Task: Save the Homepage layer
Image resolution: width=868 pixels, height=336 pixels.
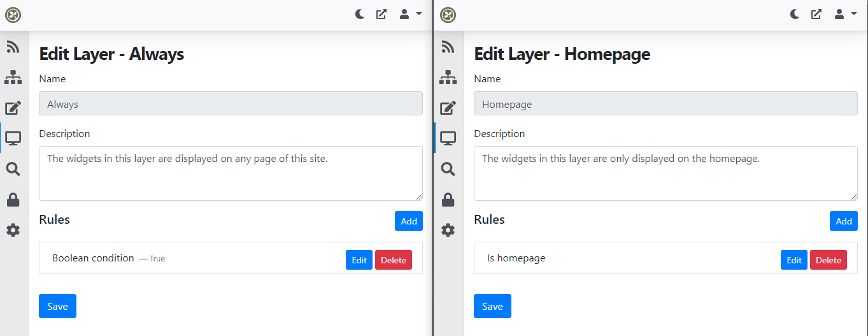Action: click(492, 306)
